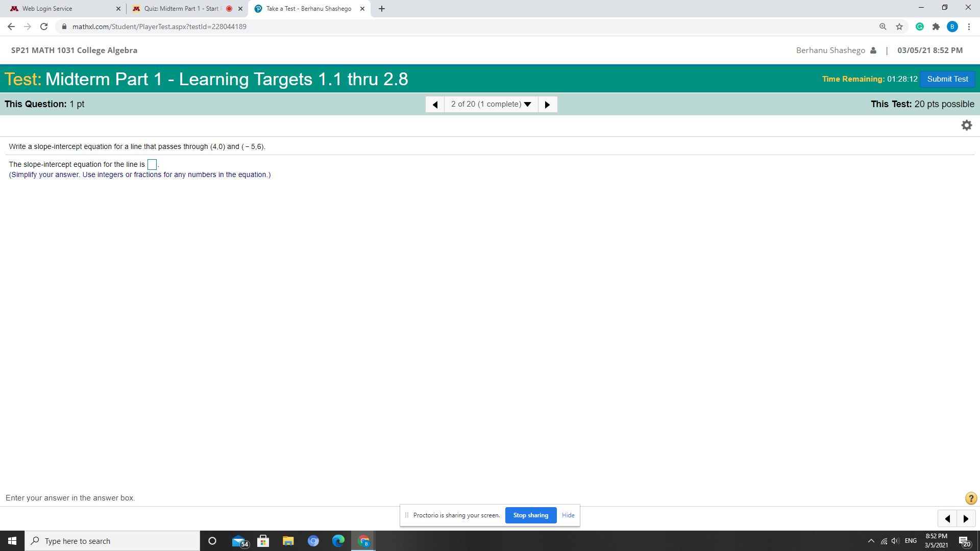The width and height of the screenshot is (980, 551).
Task: Click the Submit Test button
Action: pos(947,79)
